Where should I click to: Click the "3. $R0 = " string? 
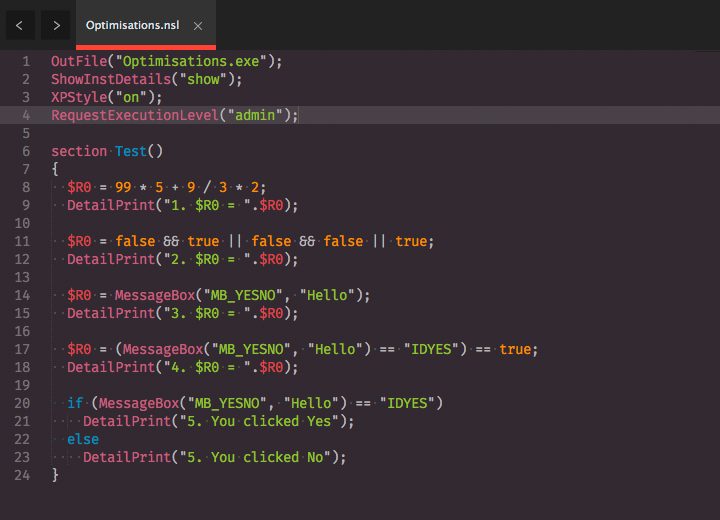(207, 313)
